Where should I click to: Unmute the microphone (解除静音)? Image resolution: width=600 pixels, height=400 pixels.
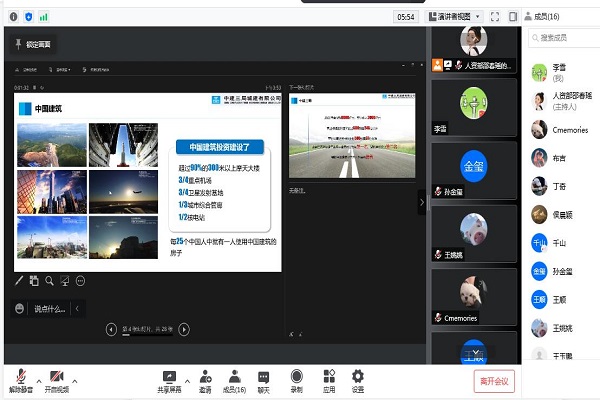[20, 377]
